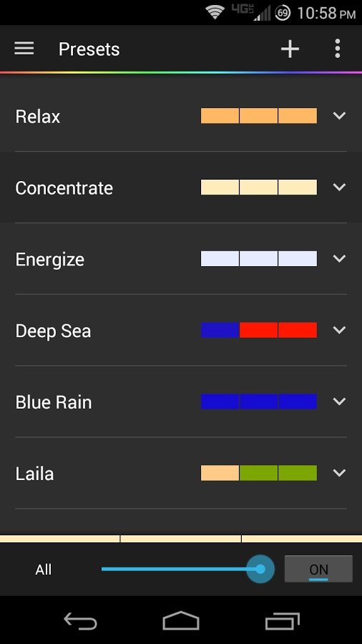Tap the Presets title in header
Image resolution: width=362 pixels, height=644 pixels.
point(89,49)
